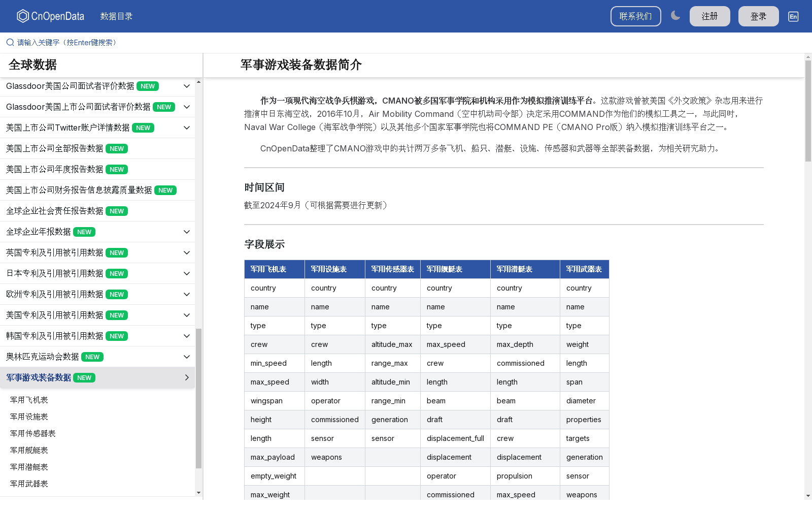This screenshot has width=812, height=508.
Task: Open 军用飞机表 sub-item in sidebar
Action: tap(29, 400)
